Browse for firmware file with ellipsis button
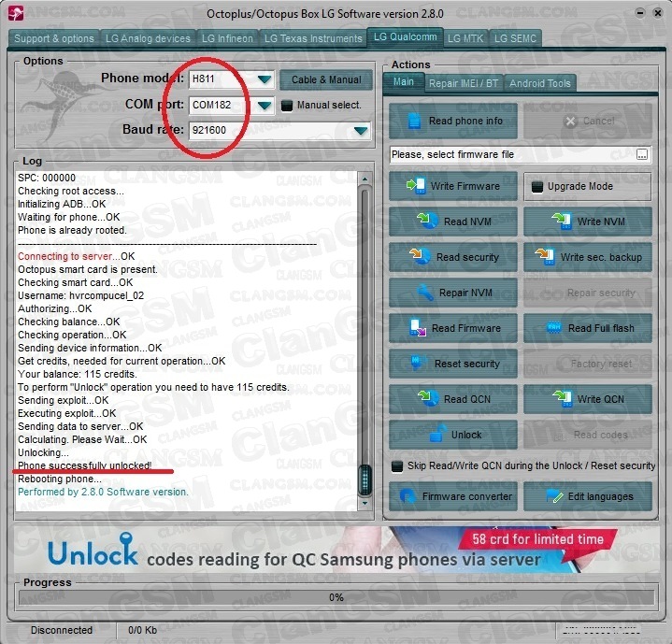The height and width of the screenshot is (644, 672). pyautogui.click(x=641, y=154)
